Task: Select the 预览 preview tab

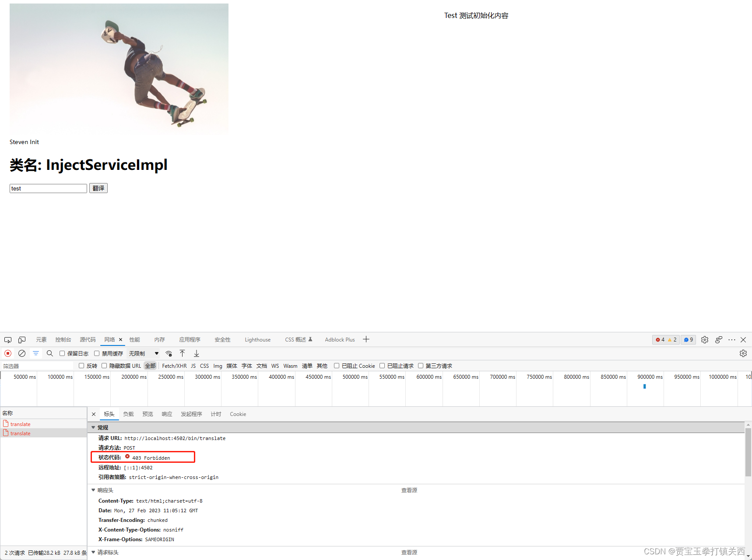Action: (x=148, y=414)
